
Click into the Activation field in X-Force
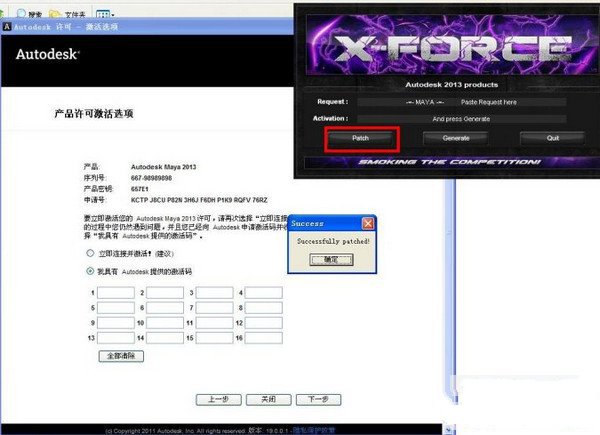(461, 119)
